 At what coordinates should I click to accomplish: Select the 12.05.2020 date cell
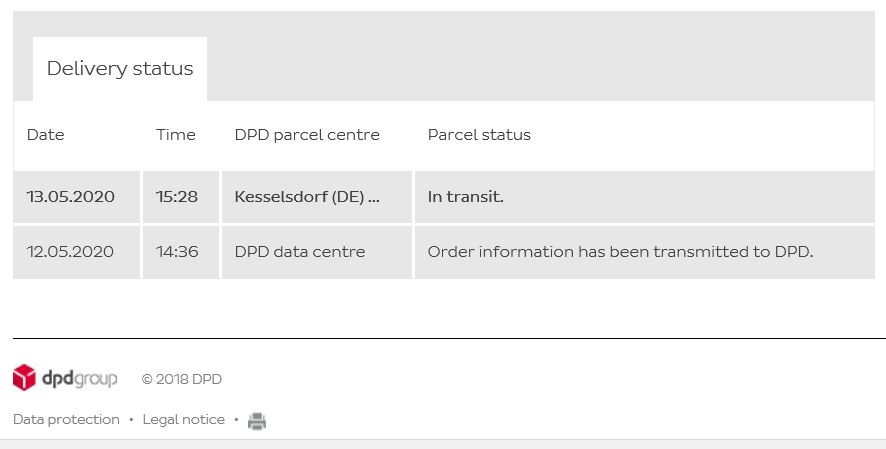70,252
